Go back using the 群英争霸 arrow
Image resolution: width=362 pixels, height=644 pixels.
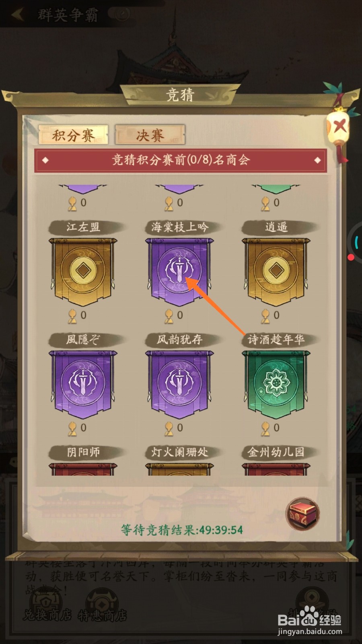coord(18,15)
